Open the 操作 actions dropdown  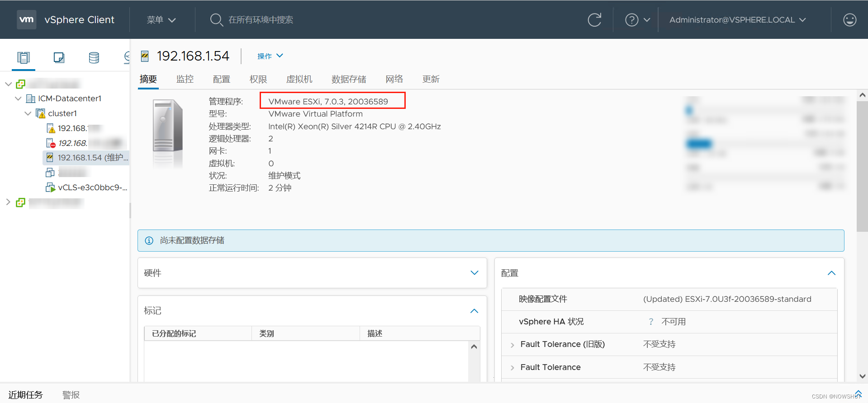[270, 56]
